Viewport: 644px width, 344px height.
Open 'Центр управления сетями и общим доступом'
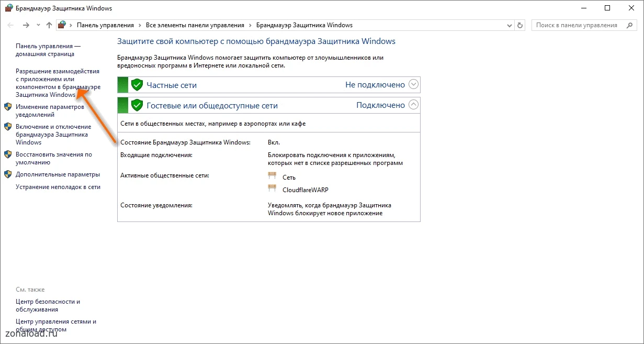(56, 325)
